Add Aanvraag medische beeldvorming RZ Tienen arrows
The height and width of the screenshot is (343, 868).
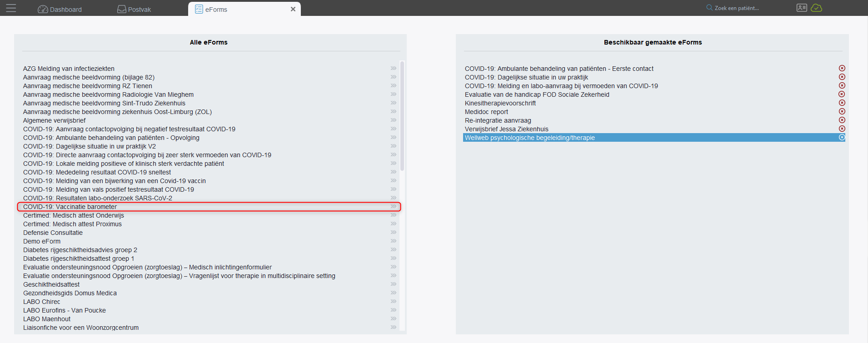[394, 85]
